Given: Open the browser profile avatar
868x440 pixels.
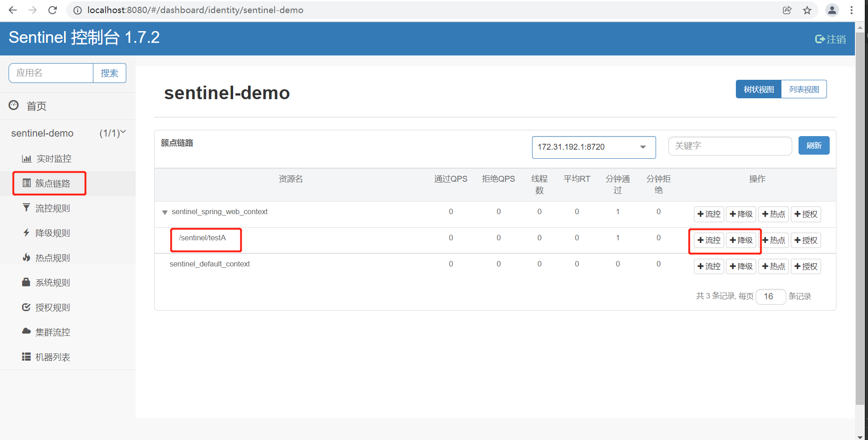Looking at the screenshot, I should point(832,10).
